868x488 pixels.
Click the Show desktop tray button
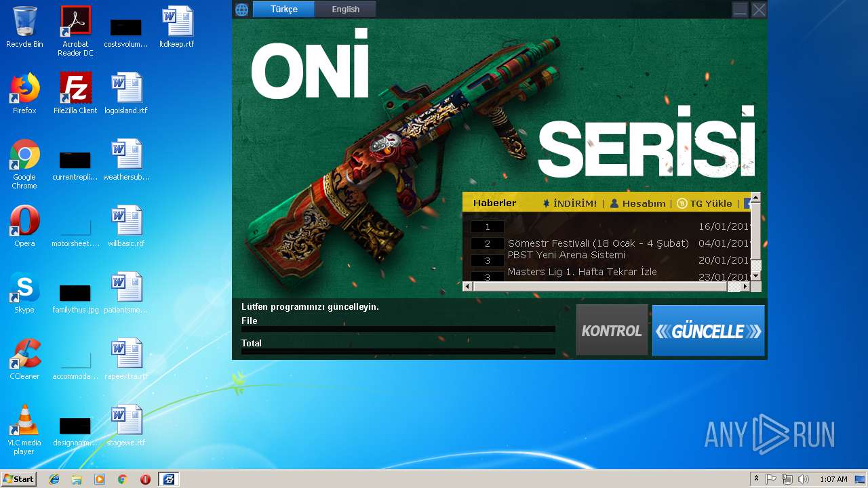[x=860, y=479]
